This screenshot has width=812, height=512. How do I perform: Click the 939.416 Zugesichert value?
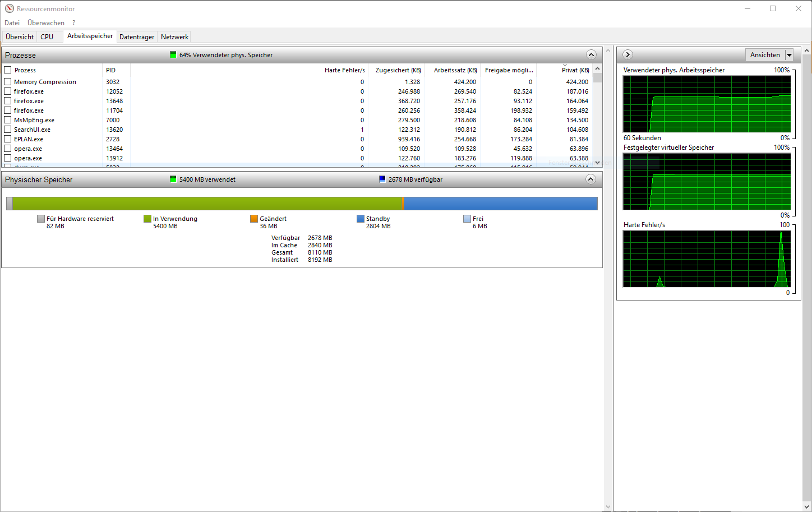pos(409,139)
